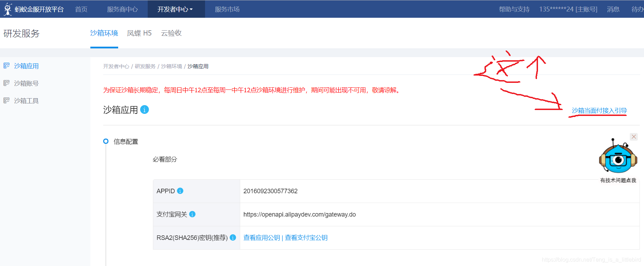Click the 沙箱应用 sidebar icon
This screenshot has width=644, height=266.
click(7, 65)
